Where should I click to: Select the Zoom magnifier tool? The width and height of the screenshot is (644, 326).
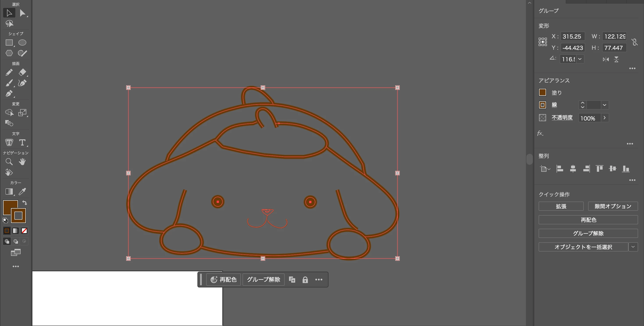click(x=9, y=162)
